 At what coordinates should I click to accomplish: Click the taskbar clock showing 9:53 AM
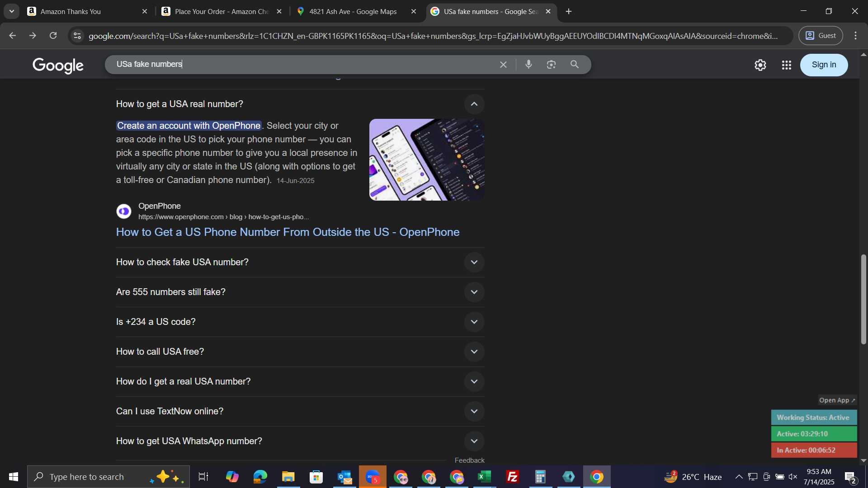click(819, 477)
